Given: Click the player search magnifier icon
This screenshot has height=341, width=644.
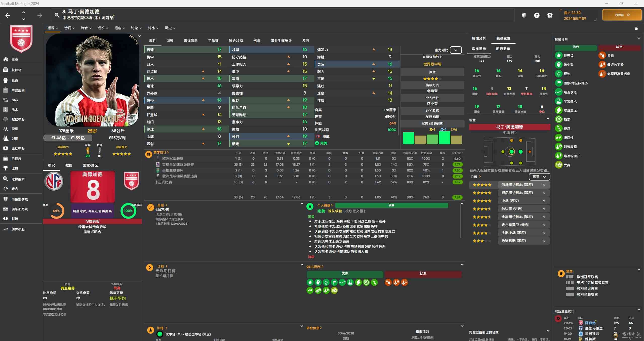Looking at the screenshot, I should 57,15.
